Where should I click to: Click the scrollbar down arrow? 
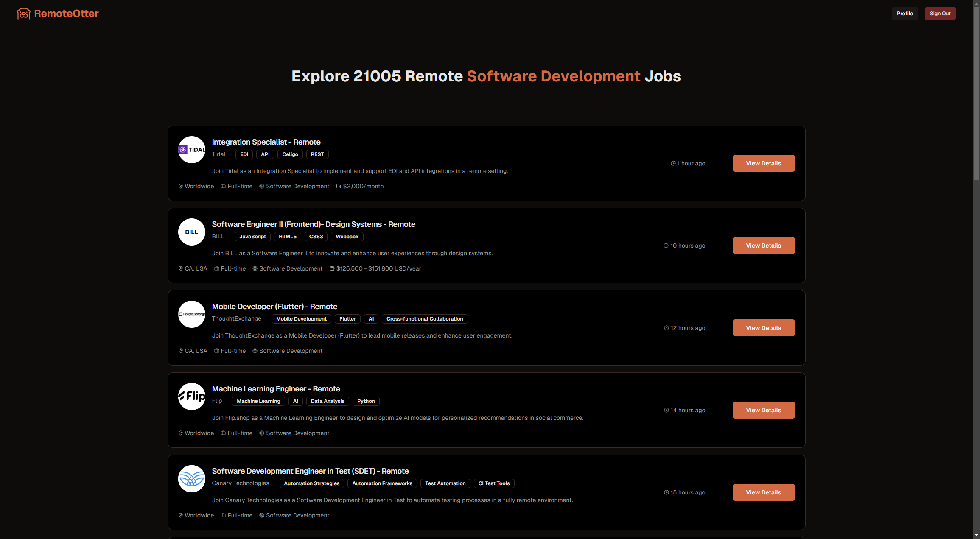click(976, 536)
